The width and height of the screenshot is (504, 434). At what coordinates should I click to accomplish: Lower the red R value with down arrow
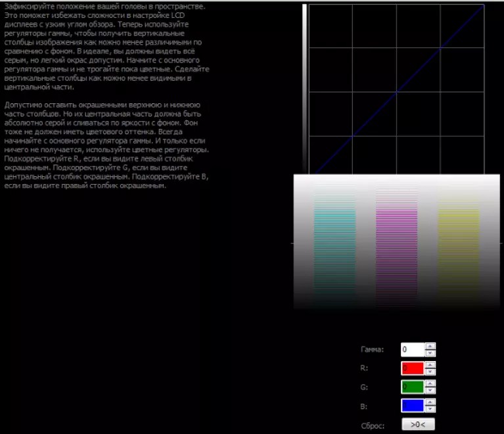430,372
